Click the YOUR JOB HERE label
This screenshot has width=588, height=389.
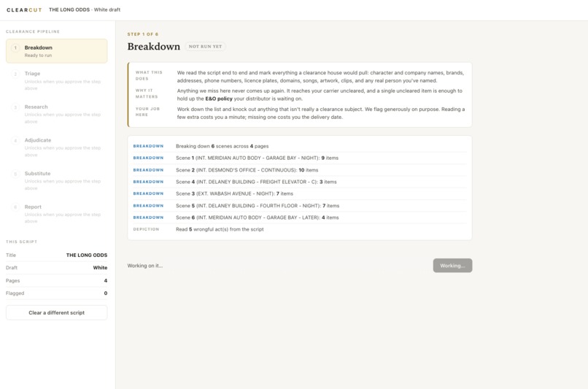147,112
